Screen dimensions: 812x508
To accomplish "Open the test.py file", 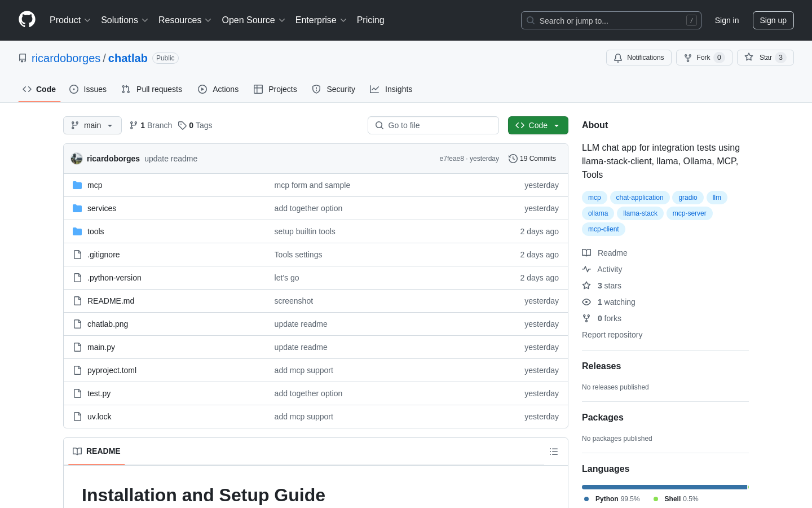I will coord(99,393).
